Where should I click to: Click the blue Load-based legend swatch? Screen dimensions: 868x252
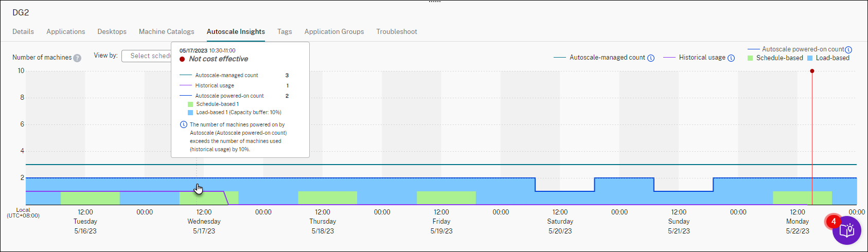(x=810, y=58)
